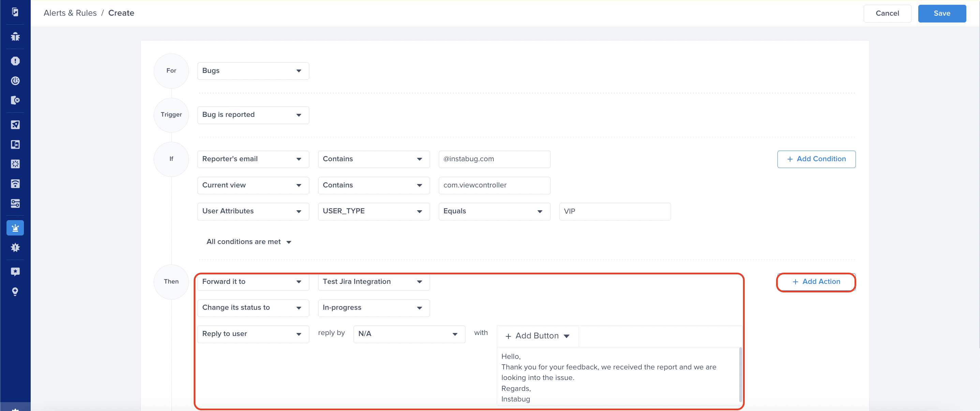Click the wifi network icon in sidebar
Viewport: 980px width, 411px height.
pyautogui.click(x=15, y=184)
